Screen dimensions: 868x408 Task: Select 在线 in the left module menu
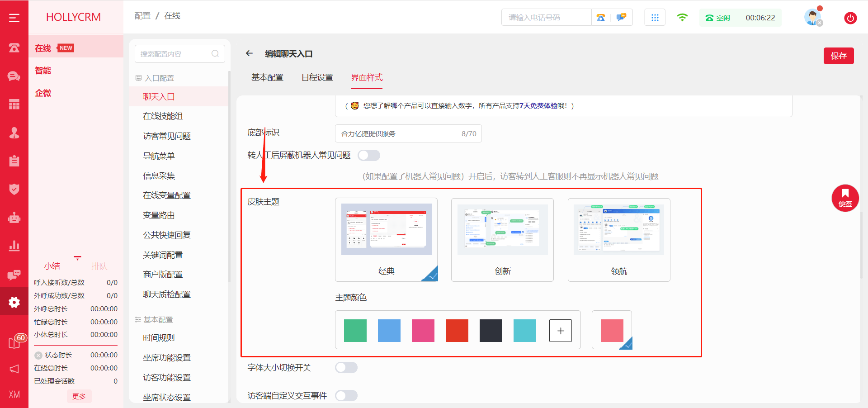(75, 46)
